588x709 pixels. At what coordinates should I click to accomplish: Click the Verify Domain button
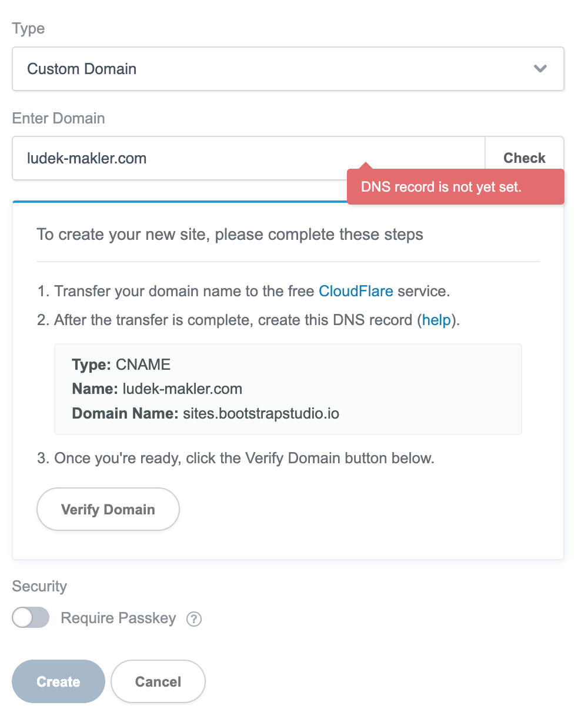click(x=108, y=509)
